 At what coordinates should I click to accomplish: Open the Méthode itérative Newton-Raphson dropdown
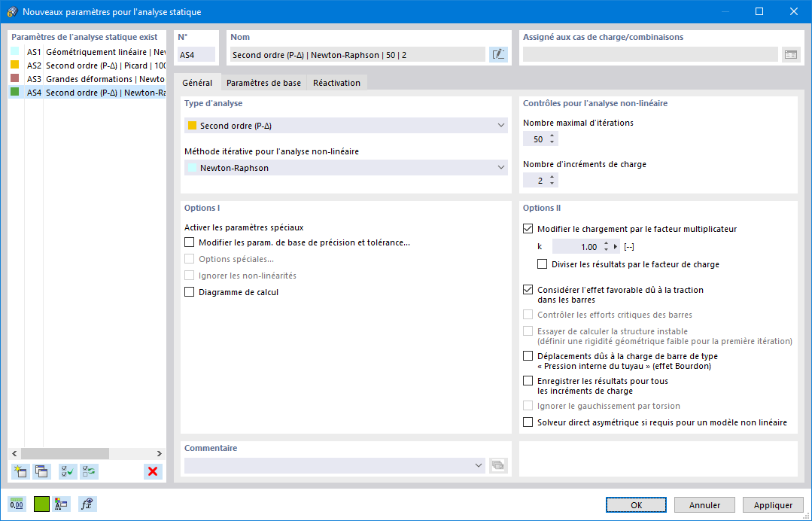[x=346, y=168]
